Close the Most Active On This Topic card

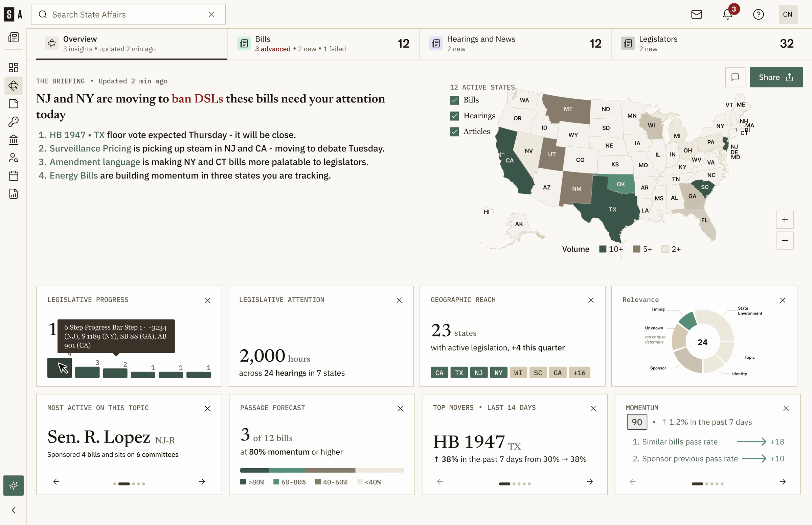(207, 408)
